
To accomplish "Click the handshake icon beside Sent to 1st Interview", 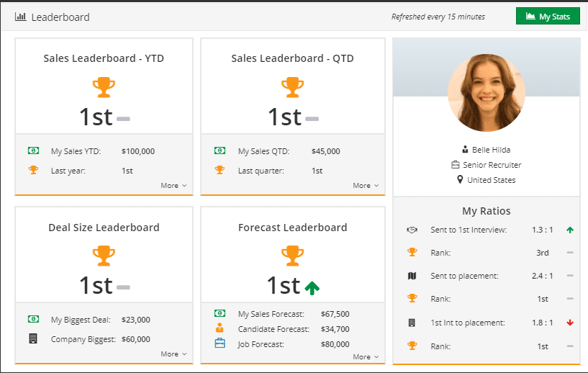I will (412, 230).
